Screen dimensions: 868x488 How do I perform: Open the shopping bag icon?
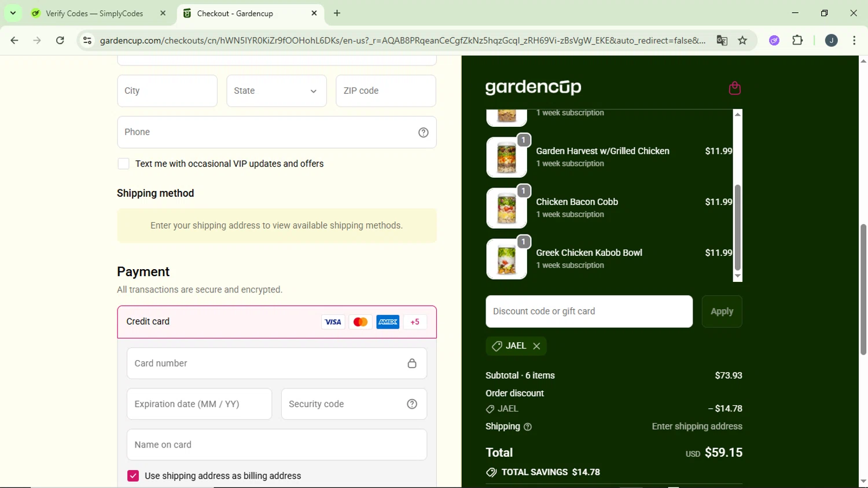[734, 88]
